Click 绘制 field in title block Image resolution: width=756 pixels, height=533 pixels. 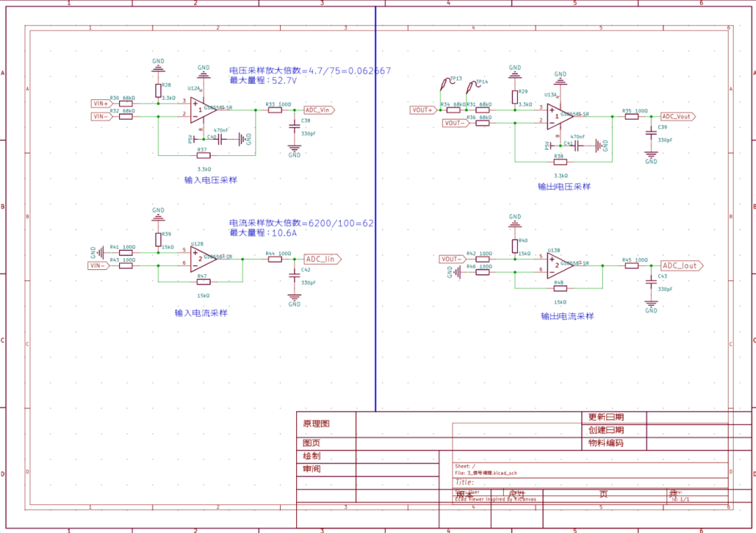311,456
